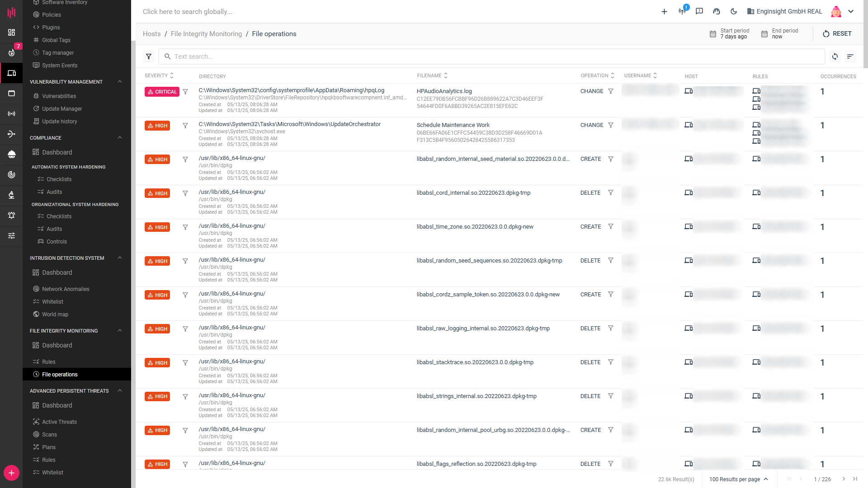
Task: Open Update Manager menu item
Action: pyautogui.click(x=62, y=109)
